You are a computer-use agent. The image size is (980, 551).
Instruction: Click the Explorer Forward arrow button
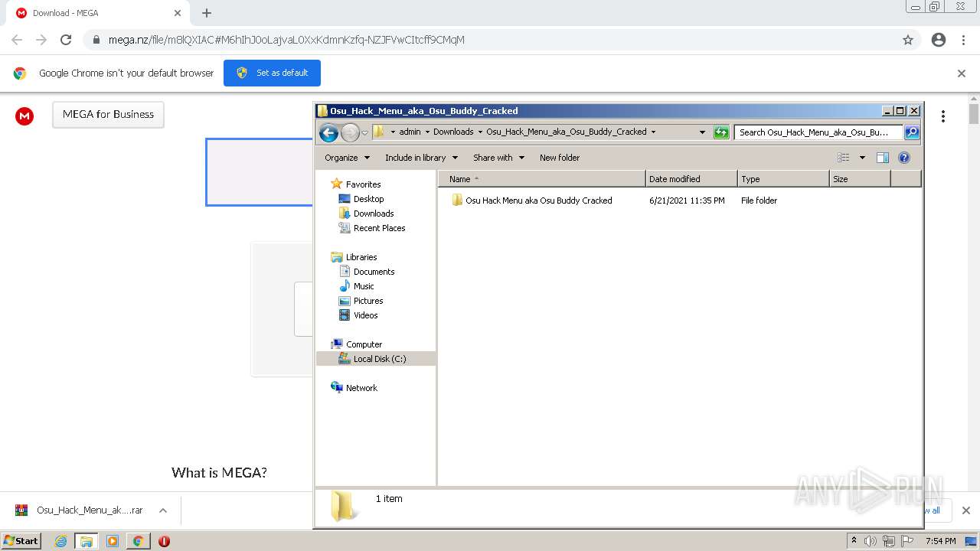click(x=350, y=132)
